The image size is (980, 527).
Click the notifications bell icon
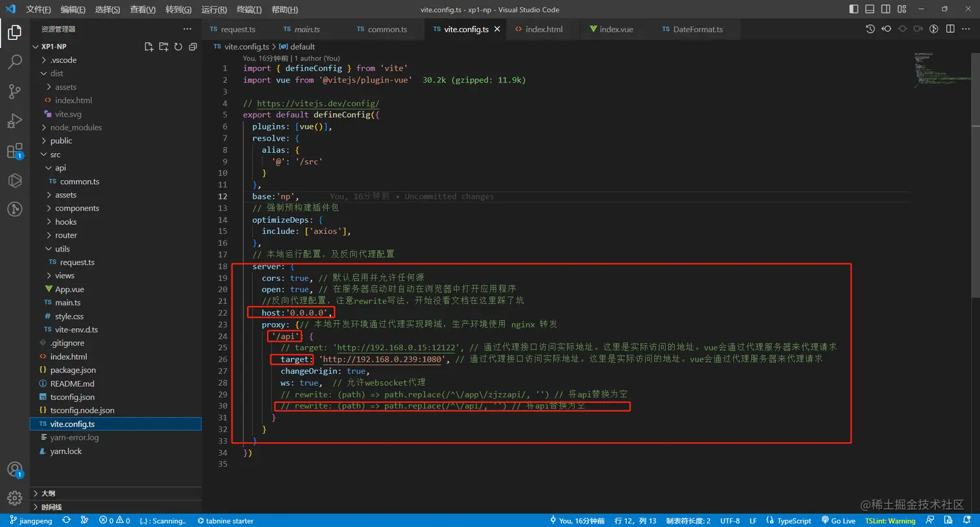coord(966,521)
